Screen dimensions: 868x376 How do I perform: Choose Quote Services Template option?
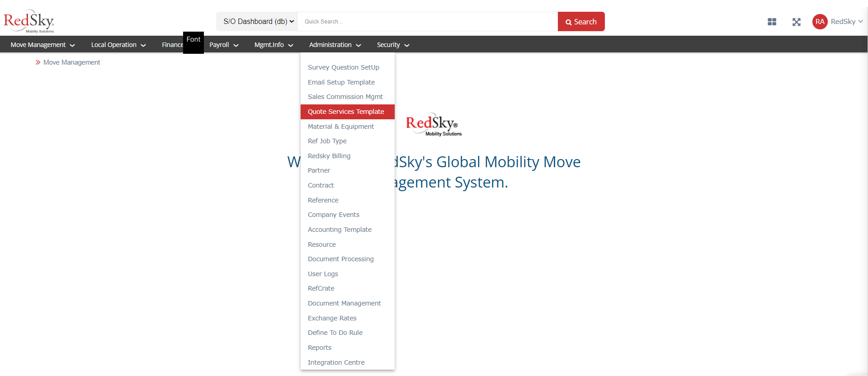pyautogui.click(x=347, y=112)
